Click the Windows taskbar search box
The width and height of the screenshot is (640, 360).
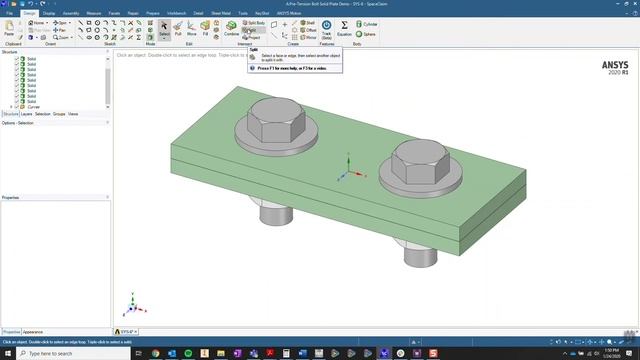(73, 353)
